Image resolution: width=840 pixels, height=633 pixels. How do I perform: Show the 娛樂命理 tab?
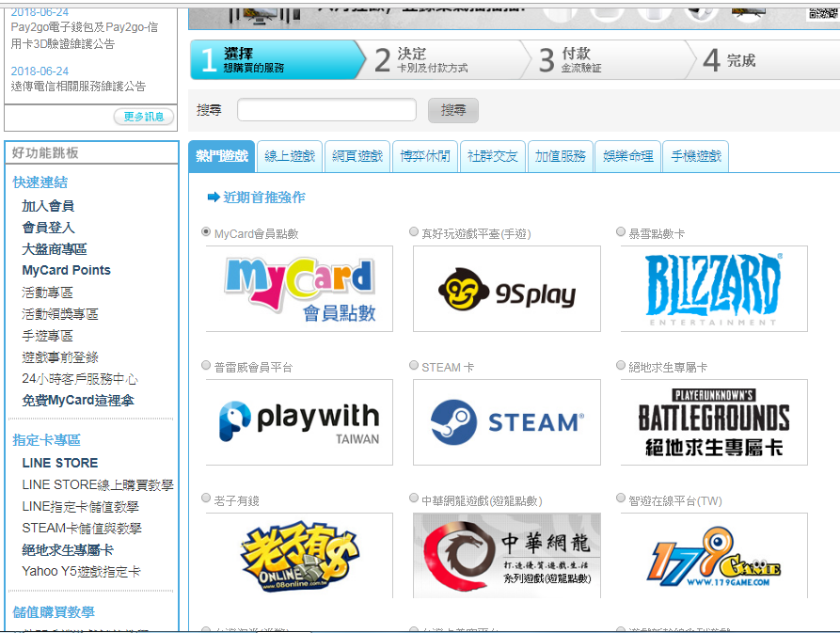(x=627, y=156)
